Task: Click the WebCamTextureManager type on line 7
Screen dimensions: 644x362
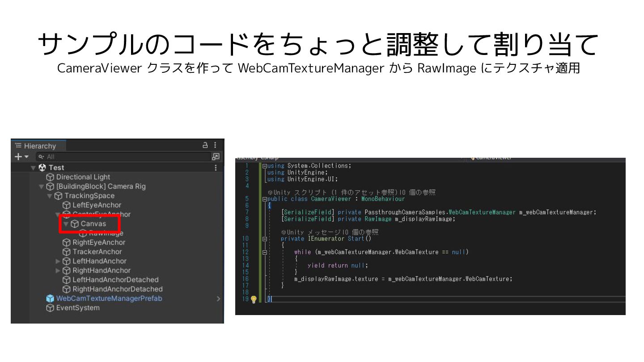Action: [482, 212]
